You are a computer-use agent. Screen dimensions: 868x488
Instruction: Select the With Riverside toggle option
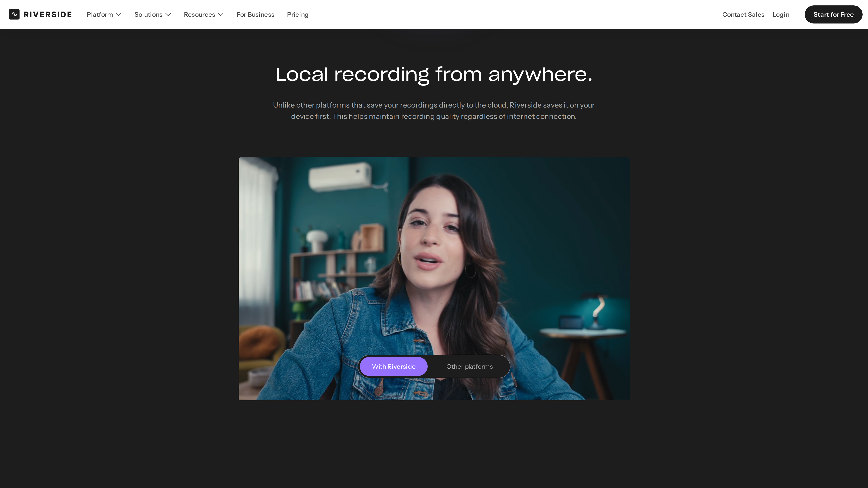(x=394, y=366)
